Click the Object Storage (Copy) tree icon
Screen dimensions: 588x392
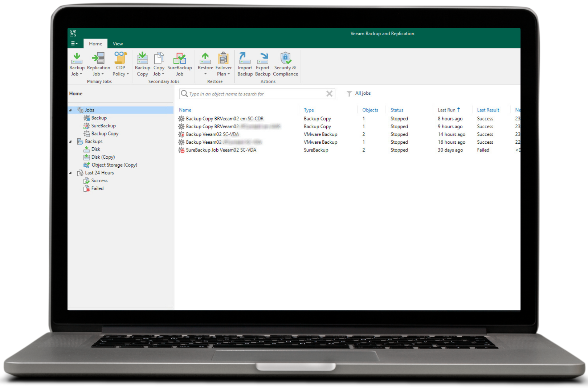87,165
